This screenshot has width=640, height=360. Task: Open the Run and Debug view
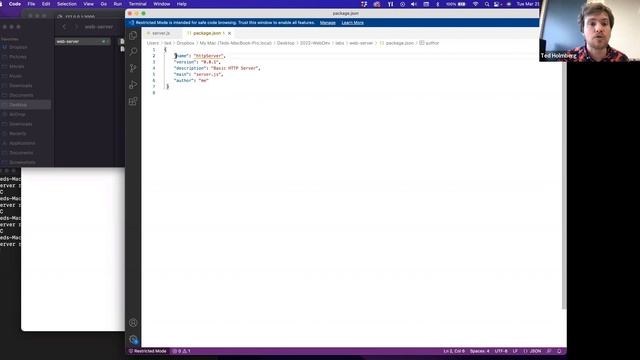tap(133, 84)
